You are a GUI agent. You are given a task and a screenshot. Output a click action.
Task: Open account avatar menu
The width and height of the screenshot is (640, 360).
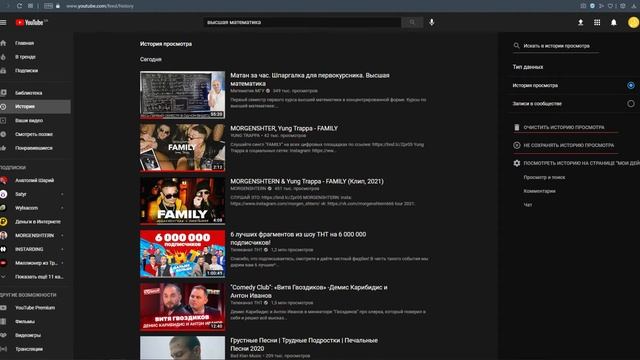pyautogui.click(x=633, y=22)
